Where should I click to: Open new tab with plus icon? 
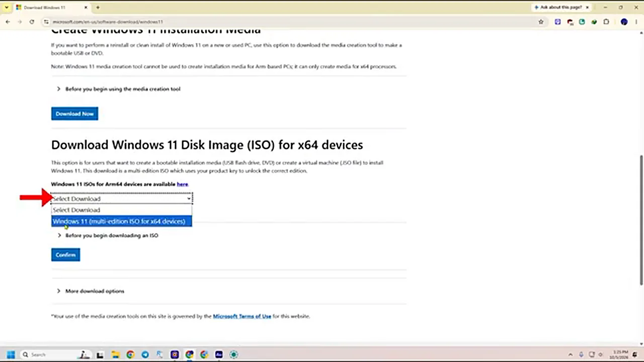tap(98, 8)
